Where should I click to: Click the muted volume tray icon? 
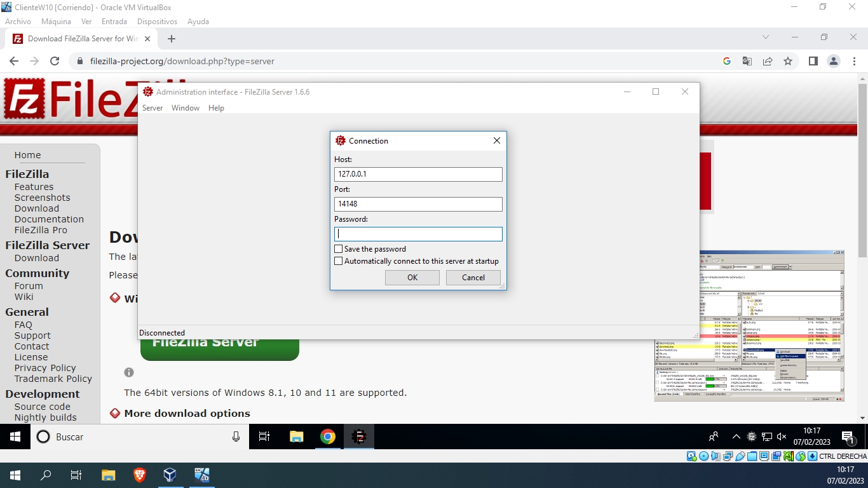pyautogui.click(x=782, y=437)
